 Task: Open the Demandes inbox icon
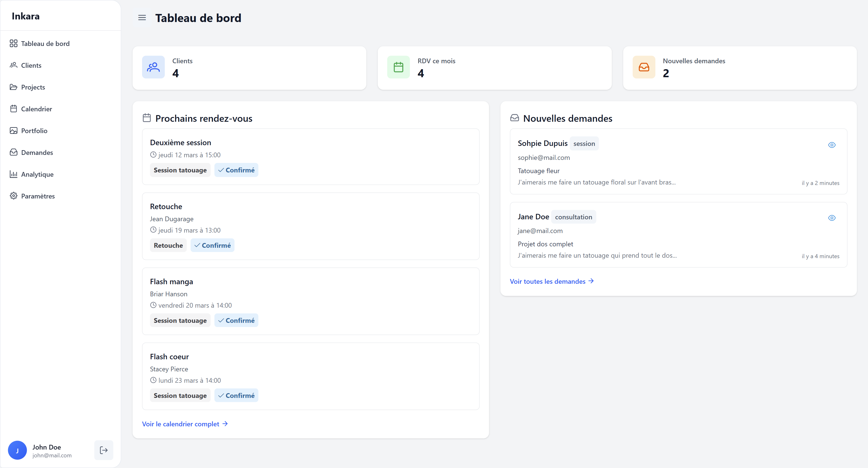pos(14,152)
